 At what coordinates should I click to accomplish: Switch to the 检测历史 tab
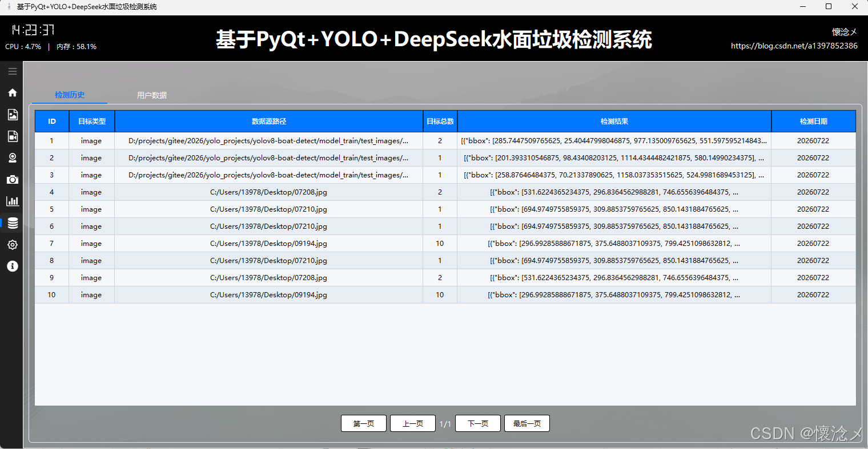[70, 95]
